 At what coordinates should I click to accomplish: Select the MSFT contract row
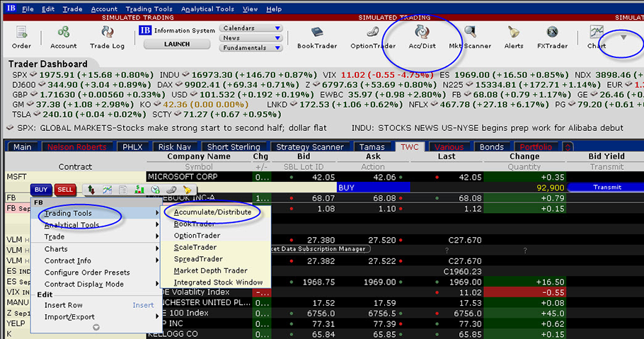(x=76, y=177)
